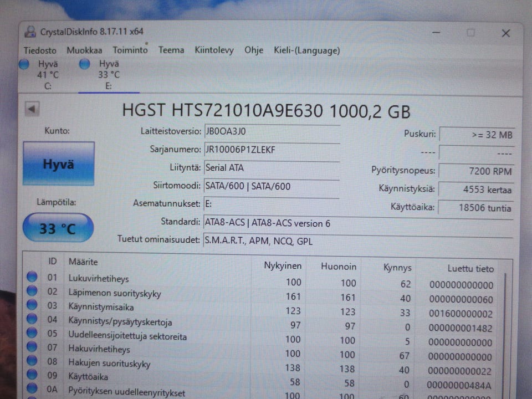Click the Käyttöaika value 18506 tuntia
The width and height of the screenshot is (532, 399).
coord(475,208)
